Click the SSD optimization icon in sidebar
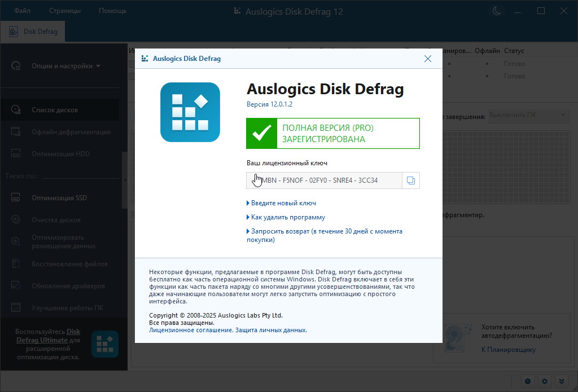Viewport: 578px width, 392px height. pos(16,198)
